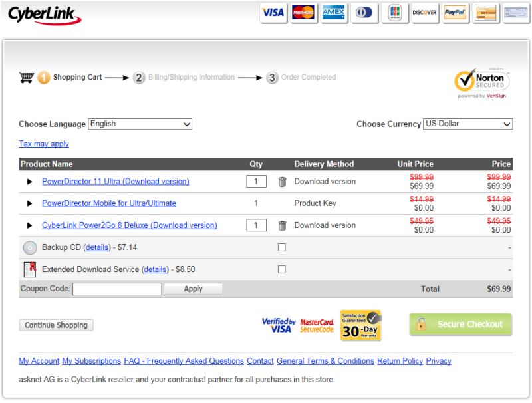Open the Return Policy link
This screenshot has height=403, width=532.
[x=400, y=361]
